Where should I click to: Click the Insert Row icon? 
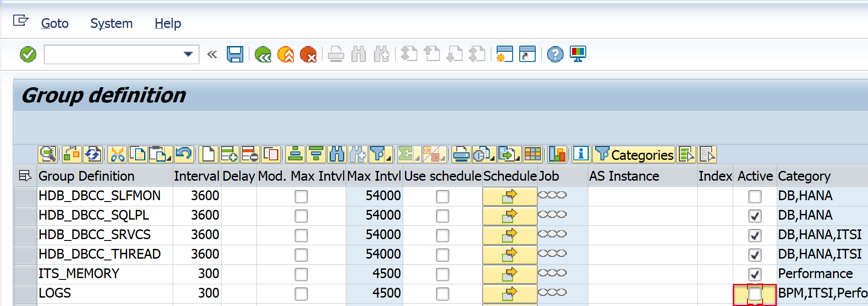pyautogui.click(x=229, y=155)
